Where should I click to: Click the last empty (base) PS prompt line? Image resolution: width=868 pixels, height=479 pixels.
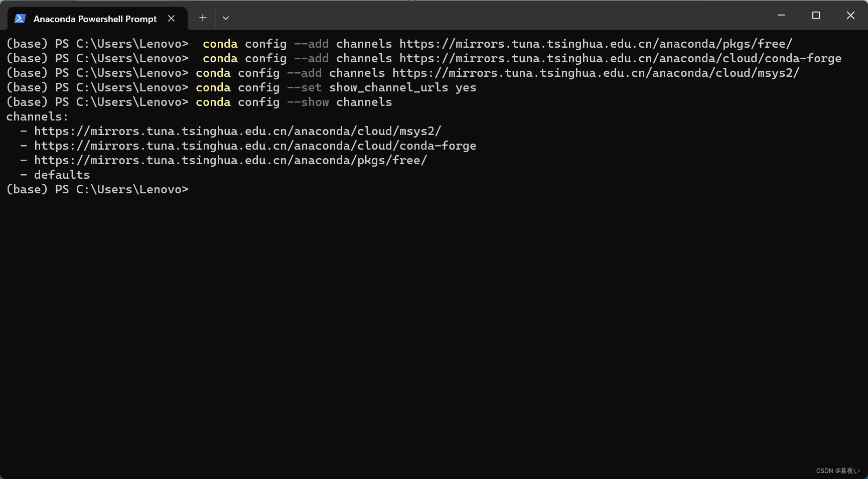(x=97, y=190)
